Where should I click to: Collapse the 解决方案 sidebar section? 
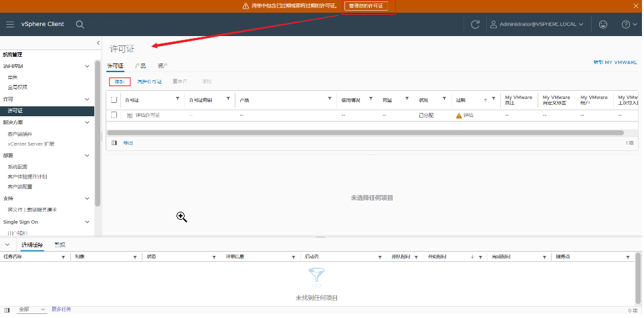pyautogui.click(x=87, y=122)
